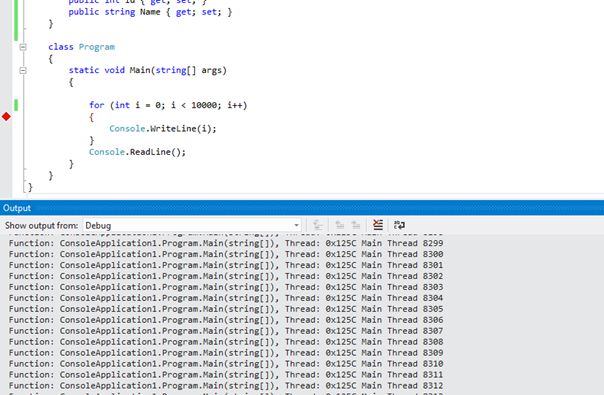Viewport: 604px width, 395px height.
Task: Click the Show output from label
Action: pyautogui.click(x=41, y=225)
